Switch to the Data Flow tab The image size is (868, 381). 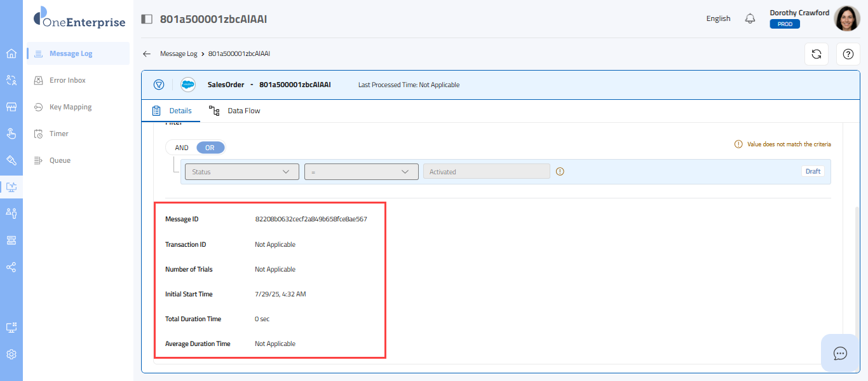(x=235, y=111)
